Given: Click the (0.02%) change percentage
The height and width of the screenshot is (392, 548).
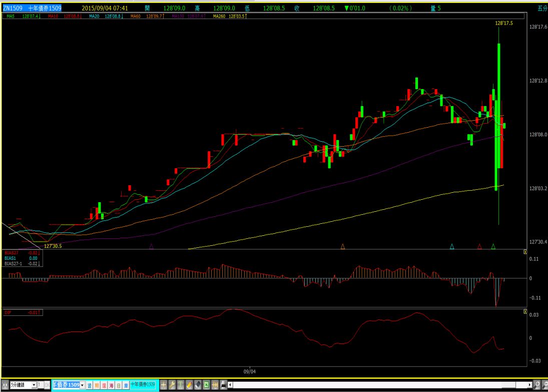Looking at the screenshot, I should coord(400,8).
